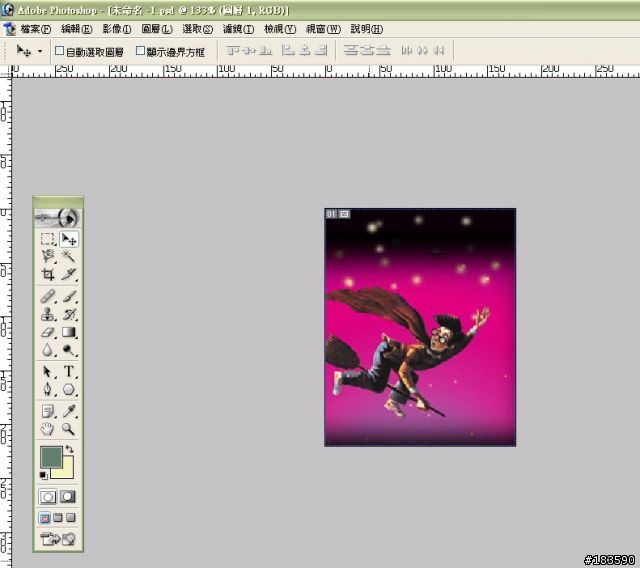The height and width of the screenshot is (568, 640).
Task: Enable the 顯示邊界方框 checkbox
Action: tap(140, 50)
